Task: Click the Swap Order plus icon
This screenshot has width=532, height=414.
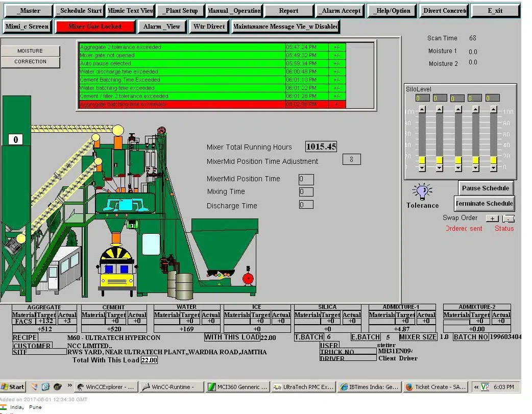Action: point(492,218)
